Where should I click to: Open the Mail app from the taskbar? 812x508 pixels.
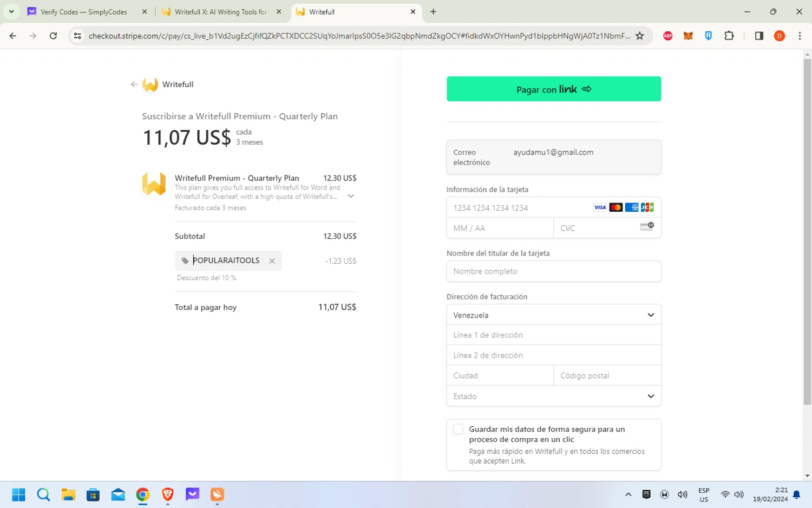(x=118, y=494)
